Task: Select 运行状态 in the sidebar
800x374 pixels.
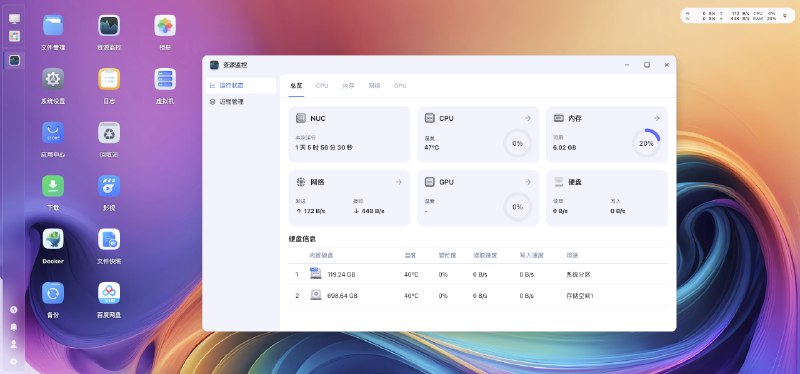Action: (240, 85)
